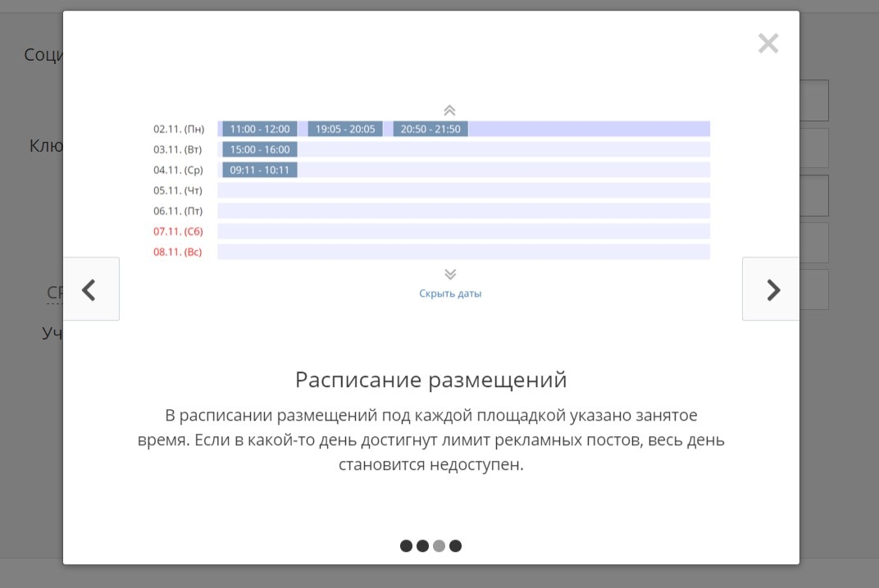Click the 03.11. (Вт) date label
This screenshot has height=588, width=879.
click(x=178, y=149)
